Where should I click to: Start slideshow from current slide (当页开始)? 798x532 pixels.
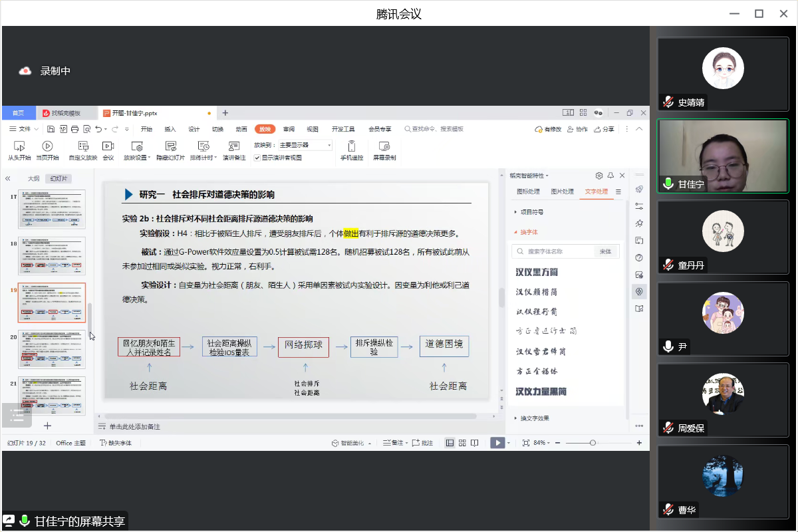pyautogui.click(x=47, y=146)
